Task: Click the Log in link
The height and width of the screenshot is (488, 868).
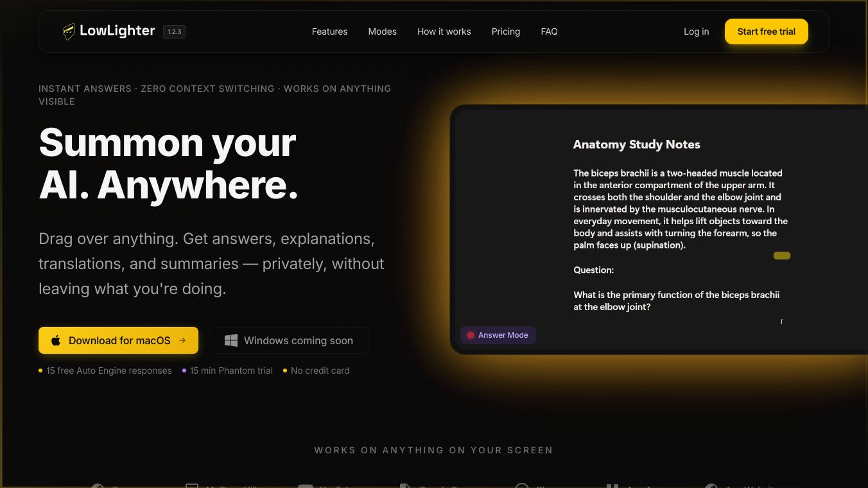Action: click(697, 31)
